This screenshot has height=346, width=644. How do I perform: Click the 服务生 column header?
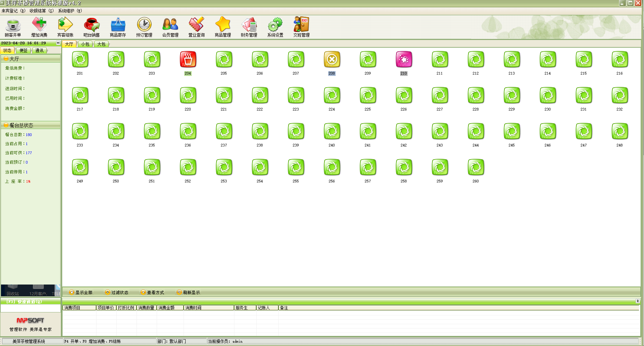tap(245, 308)
